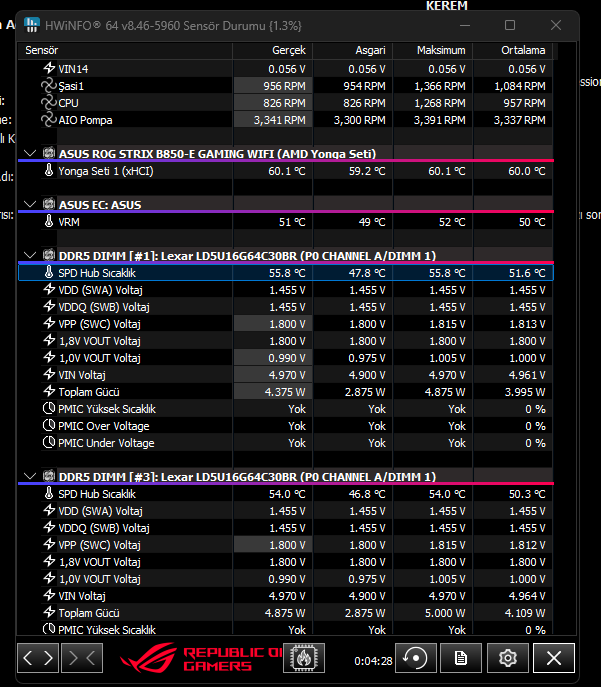
Task: Open the CPU stress/flame chip icon
Action: [x=304, y=658]
